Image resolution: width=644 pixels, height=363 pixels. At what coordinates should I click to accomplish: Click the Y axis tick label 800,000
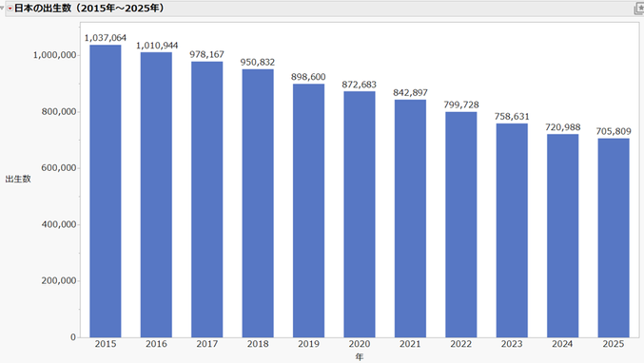pos(59,111)
